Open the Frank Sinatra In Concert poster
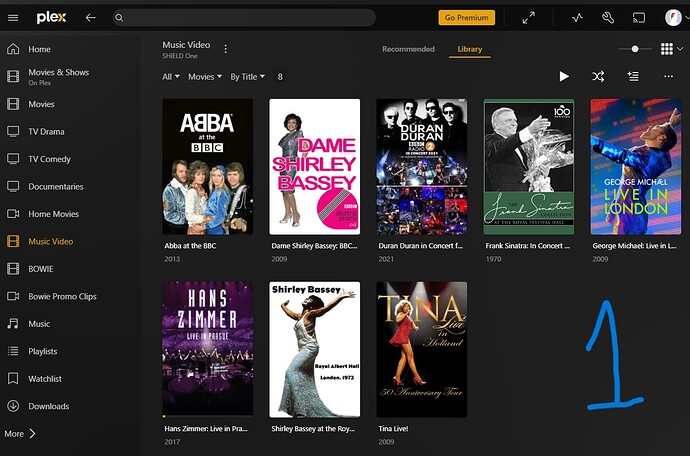The width and height of the screenshot is (690, 456). [529, 166]
